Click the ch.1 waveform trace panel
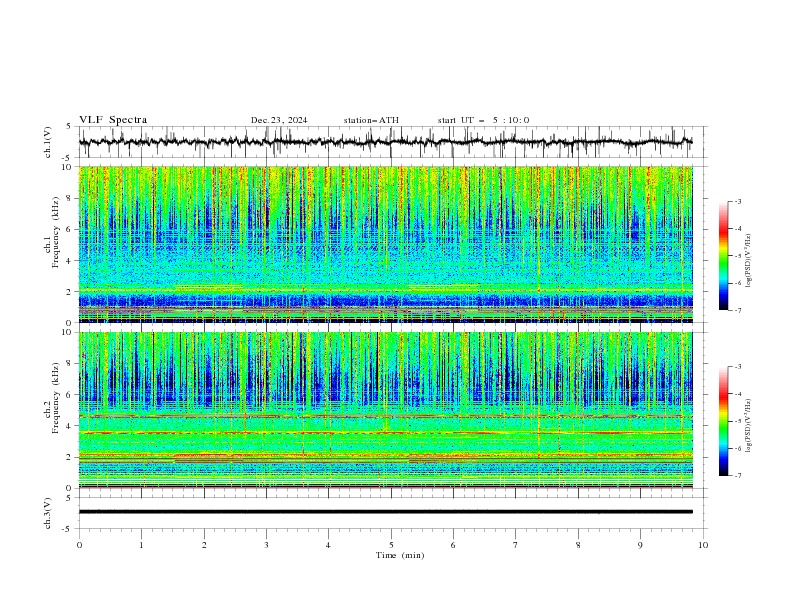This screenshot has height=612, width=792. (391, 142)
